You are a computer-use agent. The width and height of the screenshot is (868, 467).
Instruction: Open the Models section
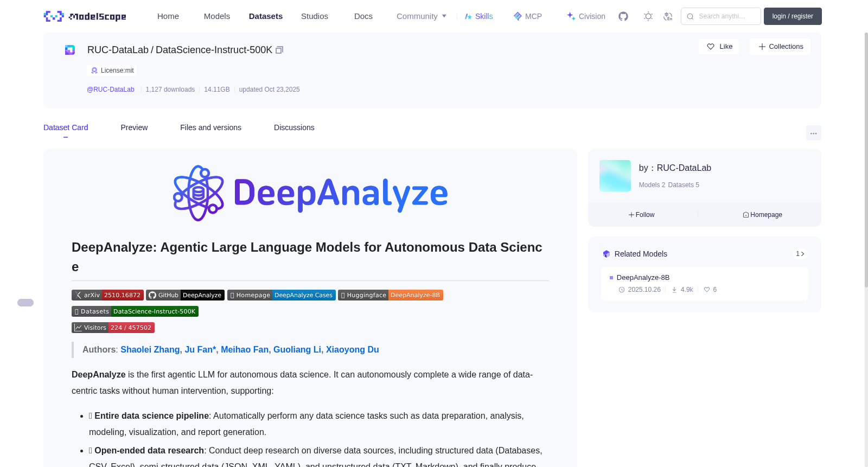point(217,16)
